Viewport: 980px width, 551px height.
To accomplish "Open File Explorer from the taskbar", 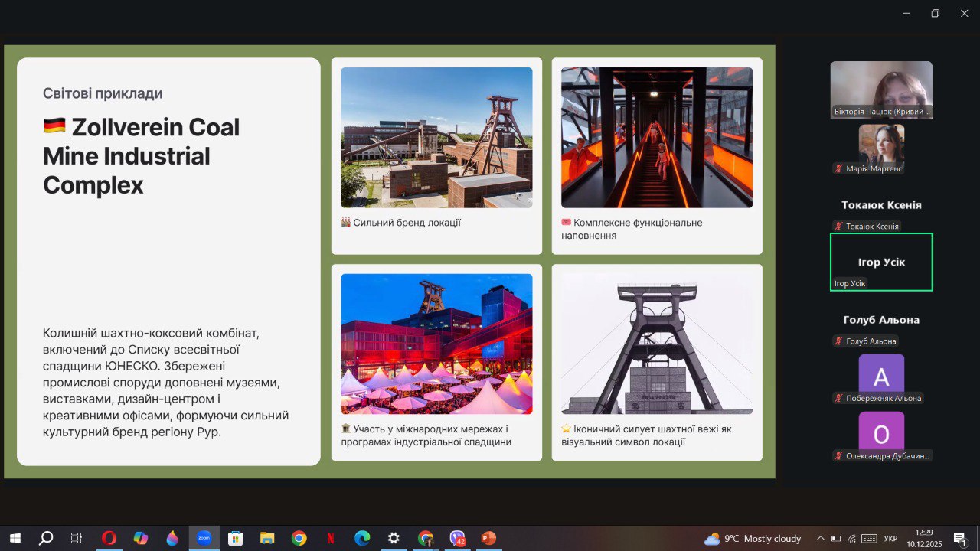I will click(x=267, y=538).
